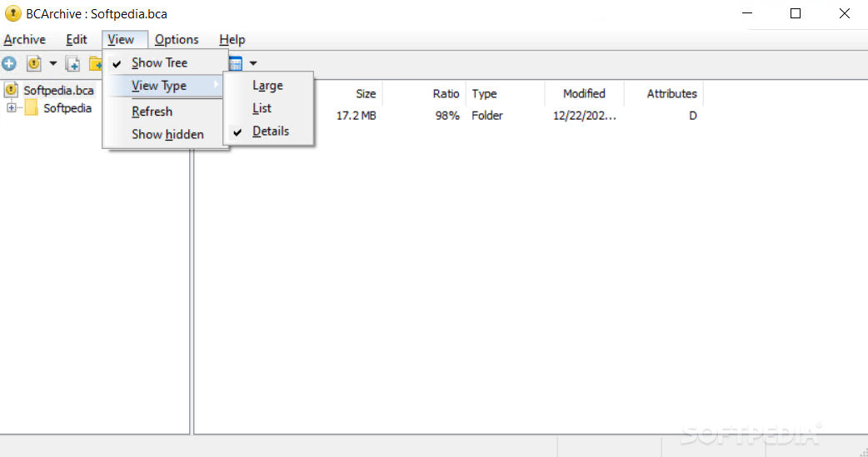Screen dimensions: 868x457
Task: Close the BCArchive window
Action: pos(844,13)
